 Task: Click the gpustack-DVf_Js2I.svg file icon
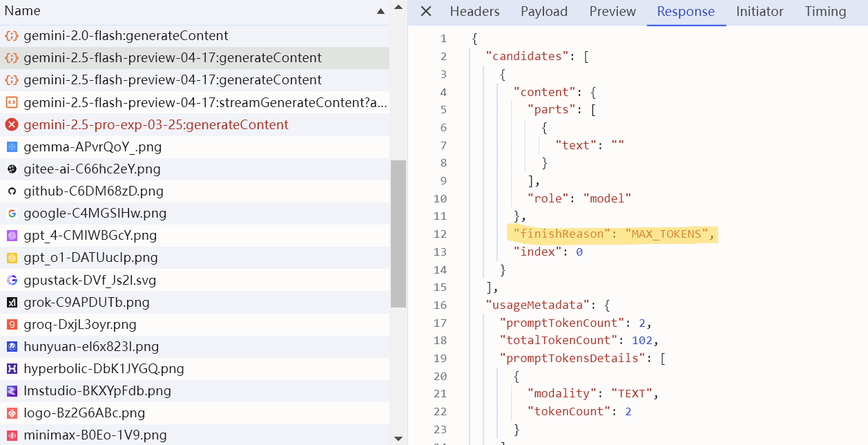[x=12, y=281]
